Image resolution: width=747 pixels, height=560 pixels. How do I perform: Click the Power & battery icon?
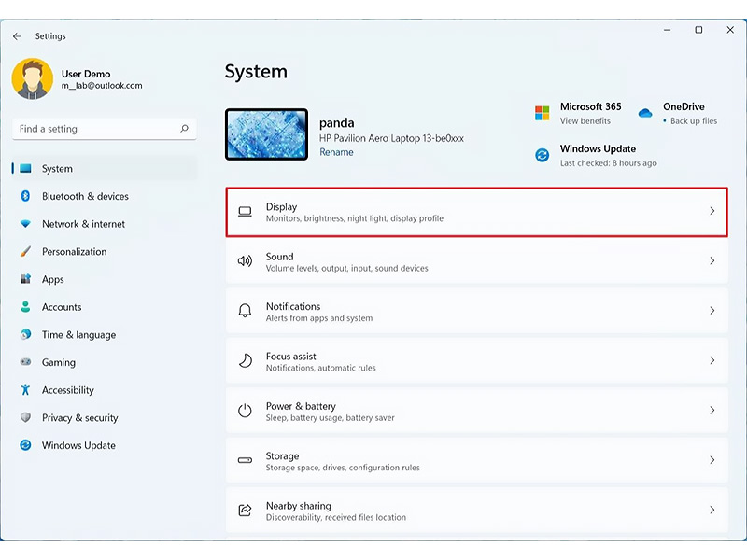[x=245, y=411]
